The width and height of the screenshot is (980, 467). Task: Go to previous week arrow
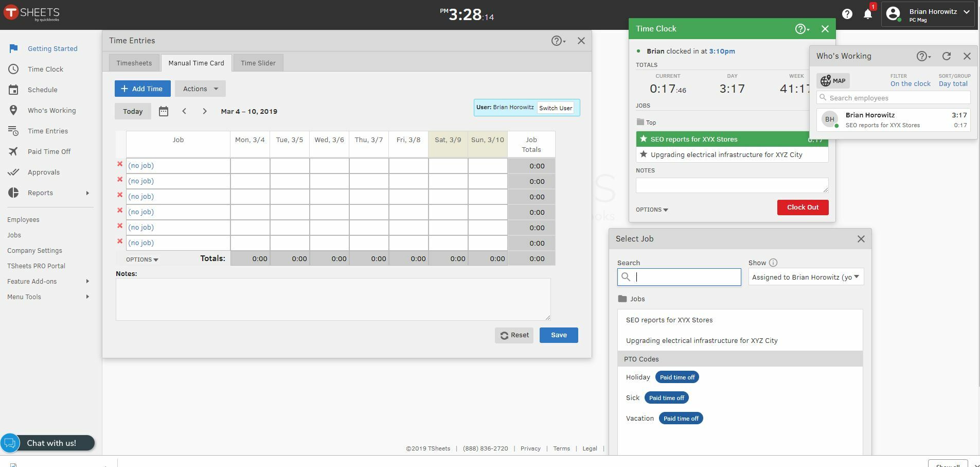click(184, 111)
